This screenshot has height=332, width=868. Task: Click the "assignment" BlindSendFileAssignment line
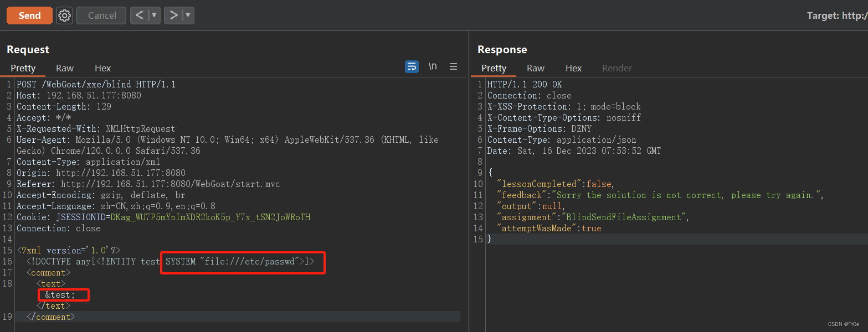click(593, 217)
